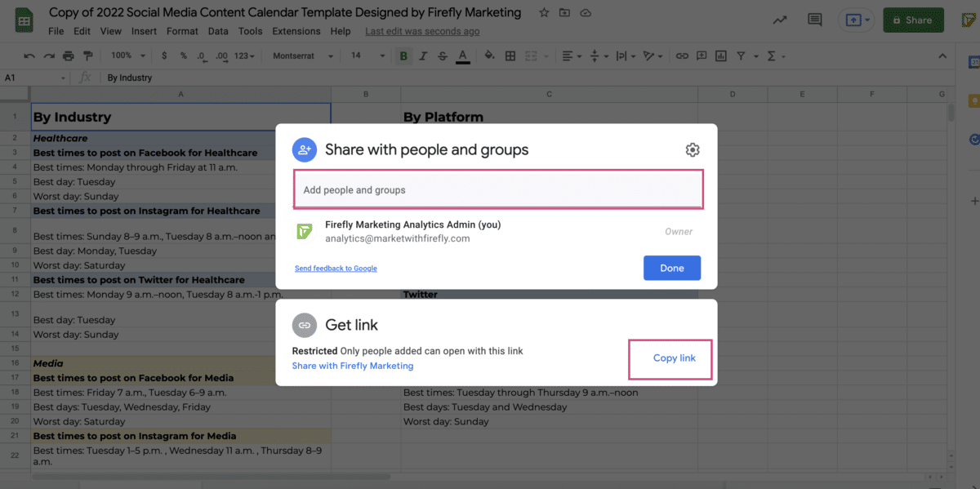Click the document title text
The width and height of the screenshot is (980, 489).
[284, 13]
